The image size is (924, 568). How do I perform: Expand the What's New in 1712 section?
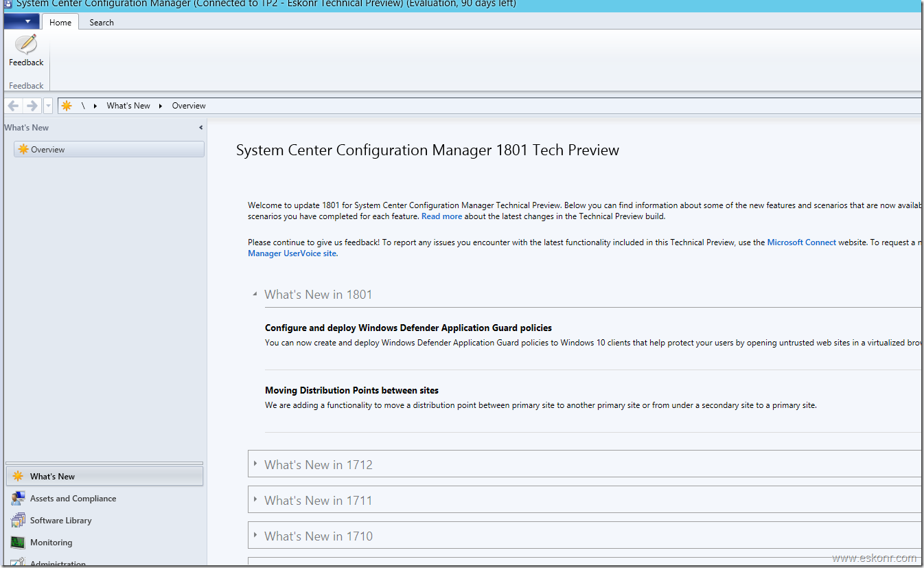coord(255,464)
